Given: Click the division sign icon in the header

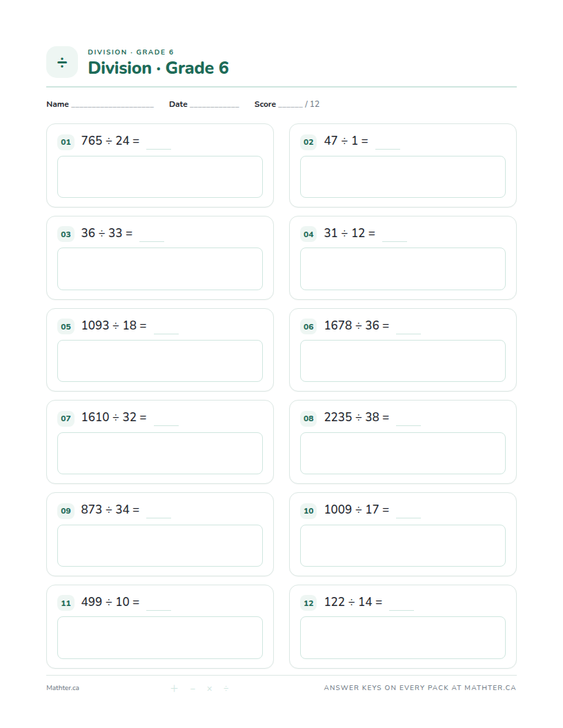Looking at the screenshot, I should click(62, 62).
